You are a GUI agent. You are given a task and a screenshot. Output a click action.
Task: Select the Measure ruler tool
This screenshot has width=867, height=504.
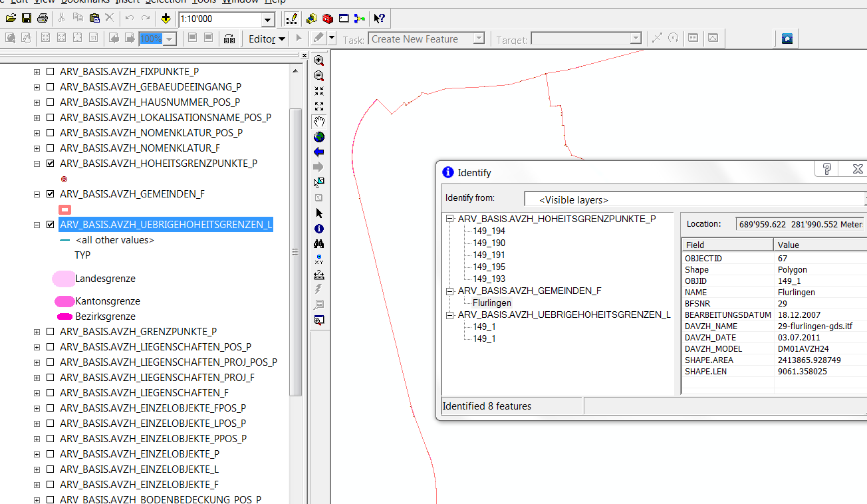pyautogui.click(x=319, y=275)
